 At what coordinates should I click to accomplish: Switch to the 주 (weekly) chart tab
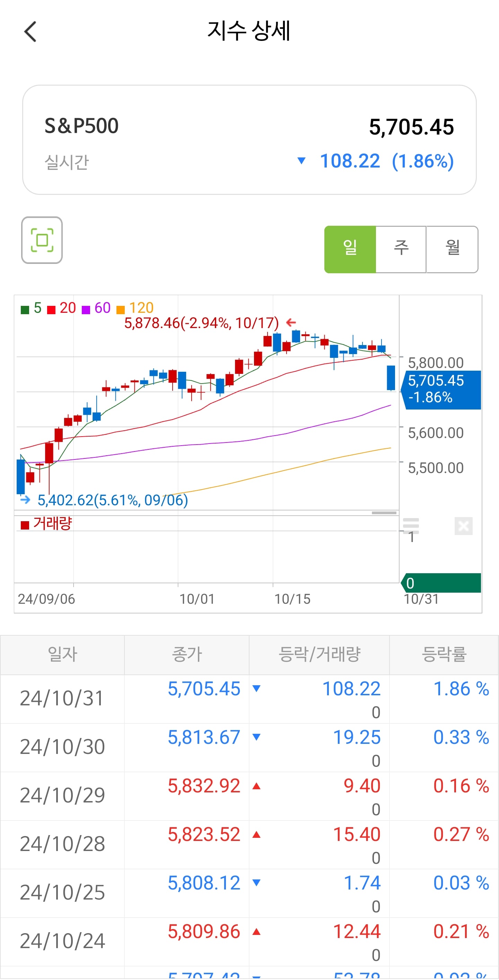401,249
